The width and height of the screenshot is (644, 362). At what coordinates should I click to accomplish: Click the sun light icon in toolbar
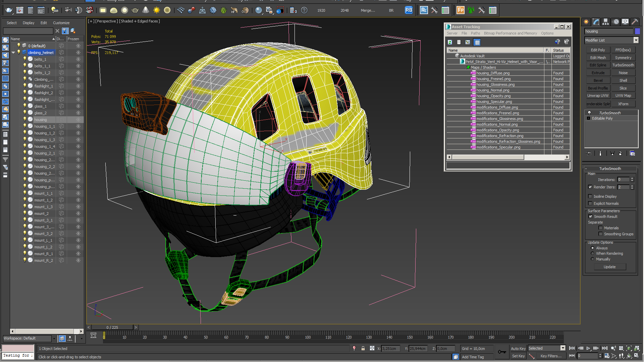point(156,10)
